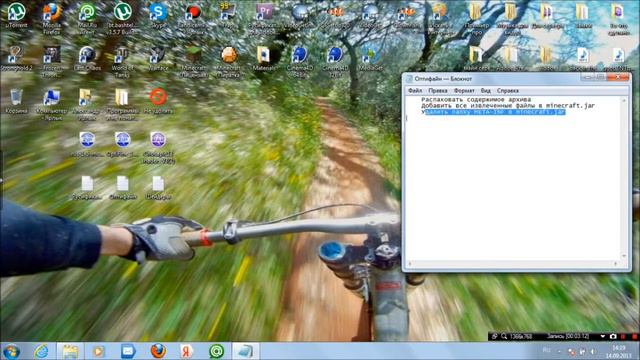Open the Компьютер - Ярлык shortcut

pos(52,104)
